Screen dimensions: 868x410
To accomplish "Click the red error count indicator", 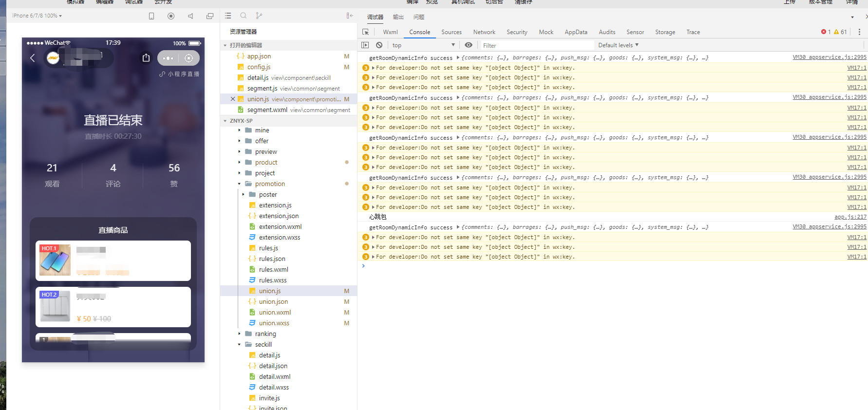I will pos(826,32).
